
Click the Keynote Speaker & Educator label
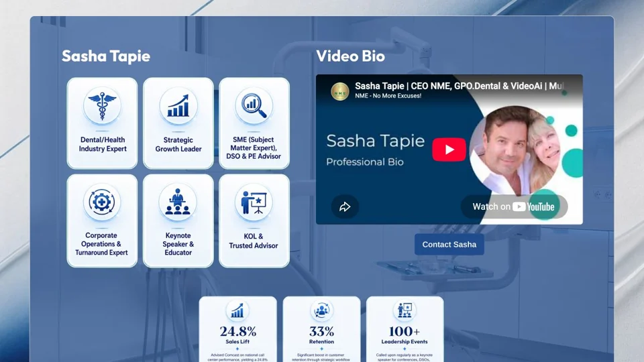178,244
